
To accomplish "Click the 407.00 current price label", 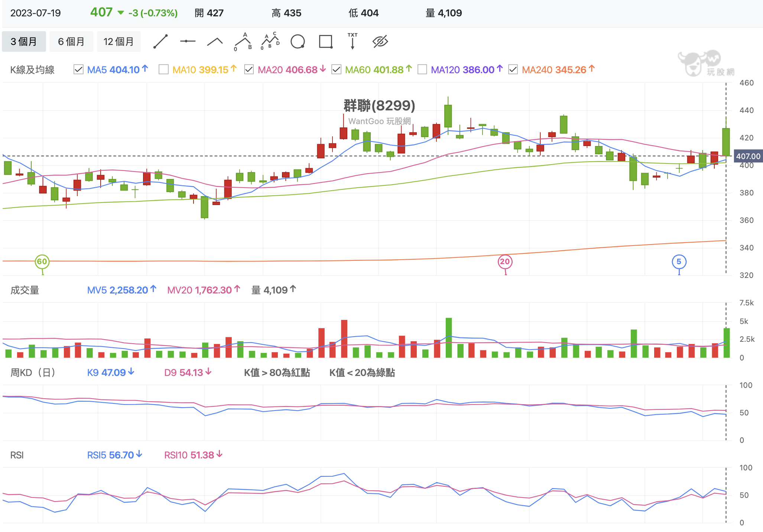I will [x=748, y=156].
